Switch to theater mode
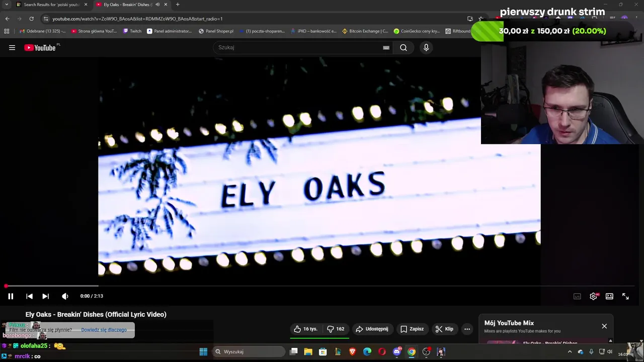This screenshot has width=644, height=362. point(609,297)
